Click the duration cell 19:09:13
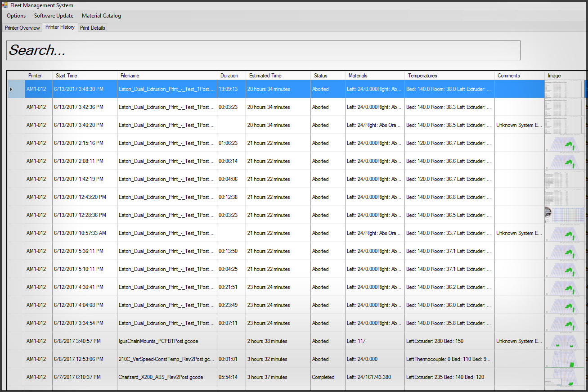The image size is (588, 392). pos(231,89)
